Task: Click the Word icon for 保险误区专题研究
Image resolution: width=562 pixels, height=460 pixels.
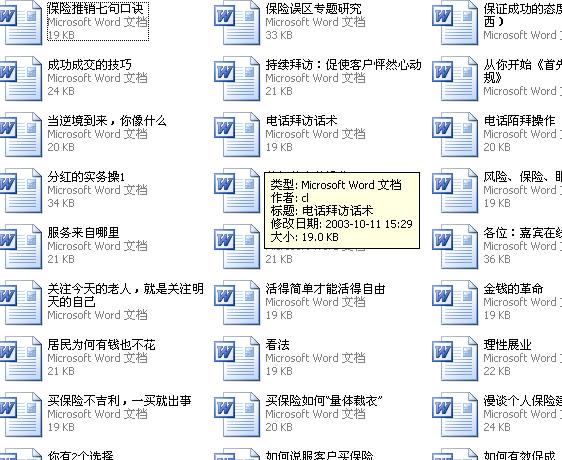Action: [x=237, y=23]
